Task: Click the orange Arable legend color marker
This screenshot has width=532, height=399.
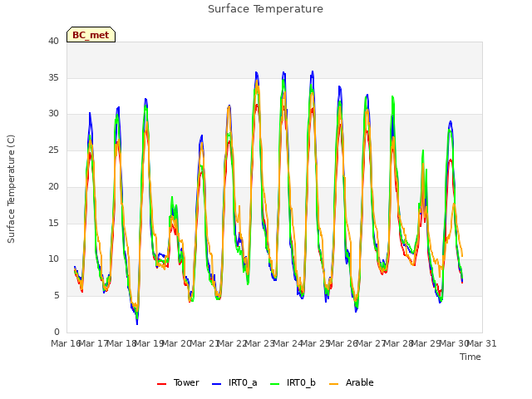Action: 334,384
